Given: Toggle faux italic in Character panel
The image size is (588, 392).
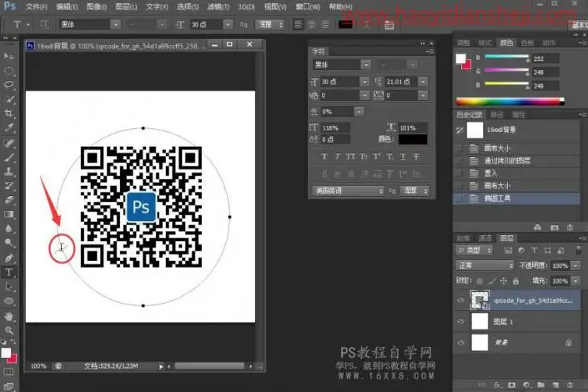Looking at the screenshot, I should 338,157.
